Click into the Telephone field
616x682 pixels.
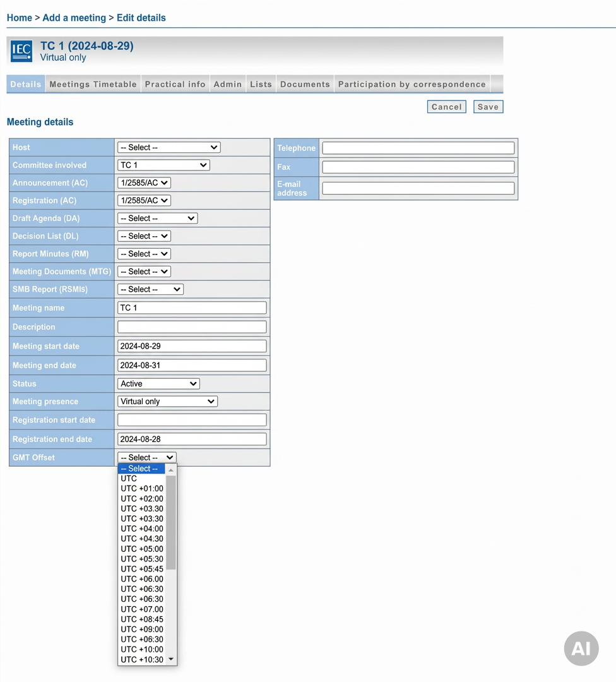[x=418, y=148]
